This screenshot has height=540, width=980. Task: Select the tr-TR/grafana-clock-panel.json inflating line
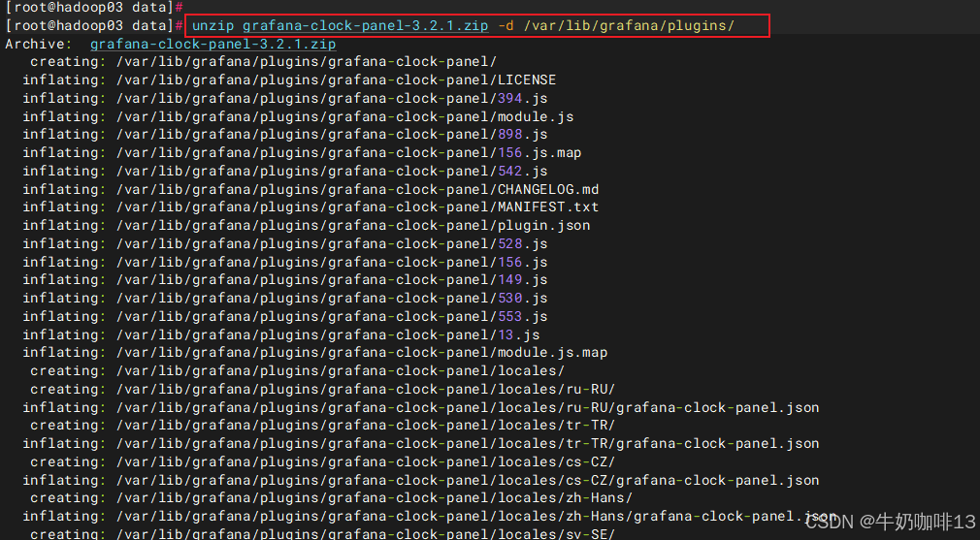(x=421, y=443)
